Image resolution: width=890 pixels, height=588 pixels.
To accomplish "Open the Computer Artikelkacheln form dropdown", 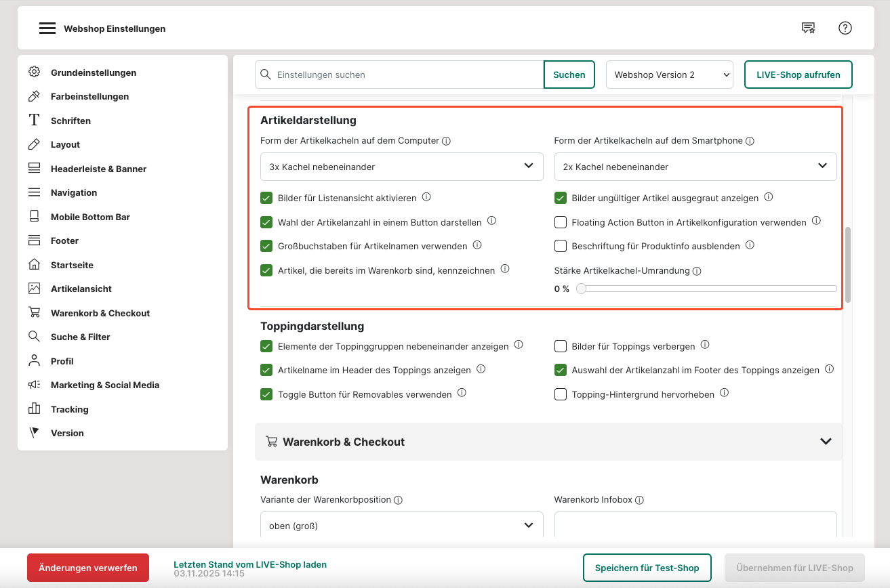I will [x=401, y=167].
